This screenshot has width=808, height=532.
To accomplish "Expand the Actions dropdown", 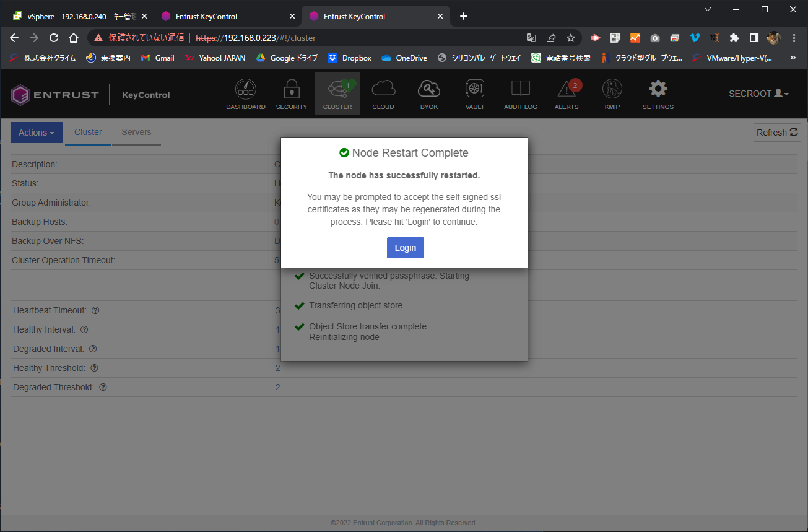I will pyautogui.click(x=37, y=133).
